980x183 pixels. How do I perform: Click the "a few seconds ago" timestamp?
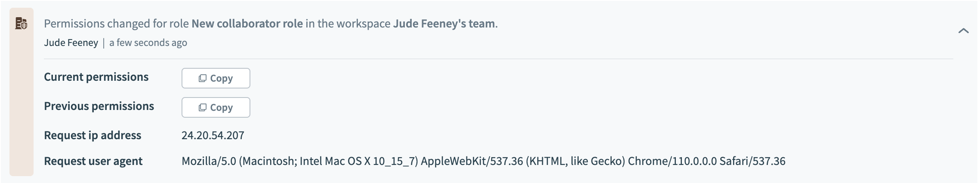[x=148, y=43]
